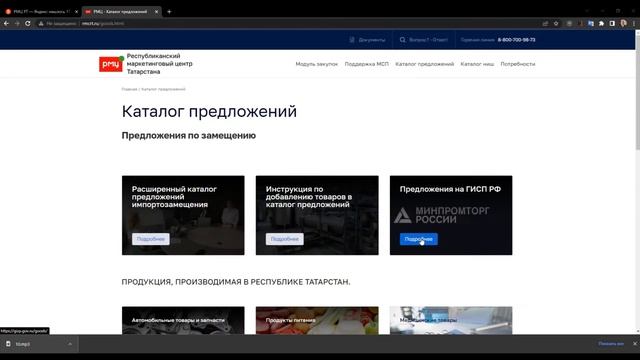
Task: Open the Модуль закупок menu item
Action: point(317,64)
